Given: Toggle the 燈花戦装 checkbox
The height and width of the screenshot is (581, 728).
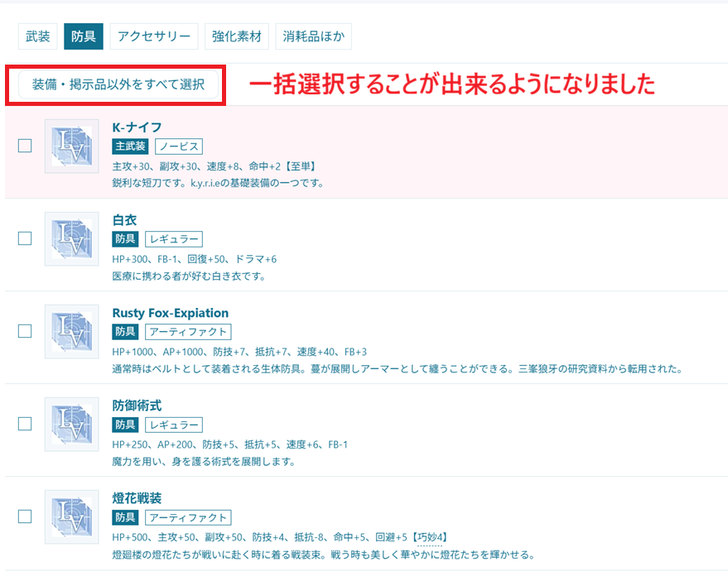Looking at the screenshot, I should pyautogui.click(x=25, y=516).
